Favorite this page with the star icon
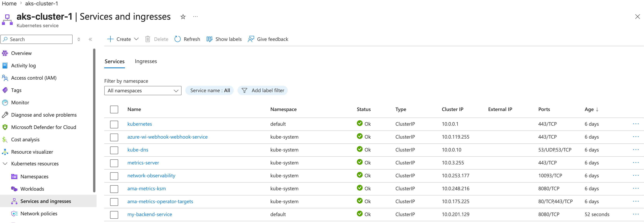Image resolution: width=644 pixels, height=223 pixels. tap(183, 17)
